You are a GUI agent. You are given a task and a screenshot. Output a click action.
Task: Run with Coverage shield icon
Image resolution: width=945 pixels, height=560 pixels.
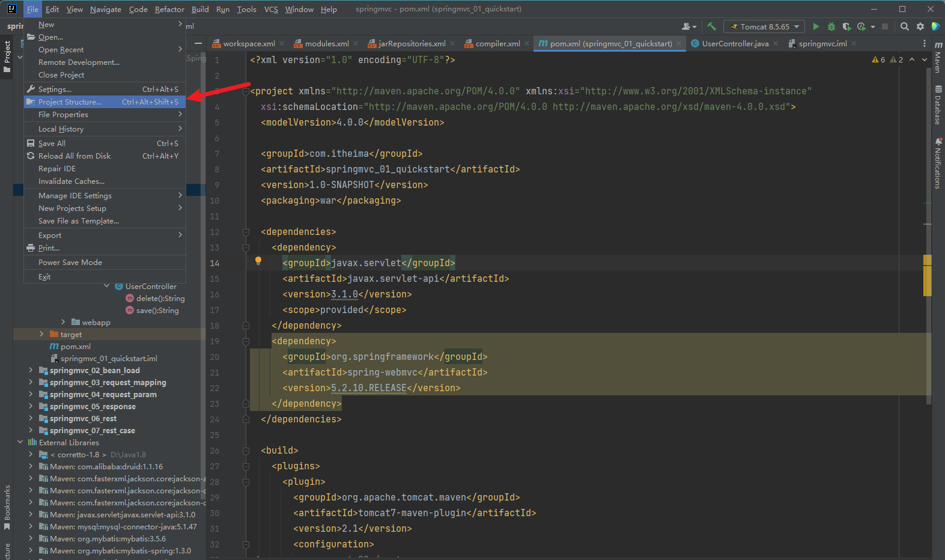point(846,26)
